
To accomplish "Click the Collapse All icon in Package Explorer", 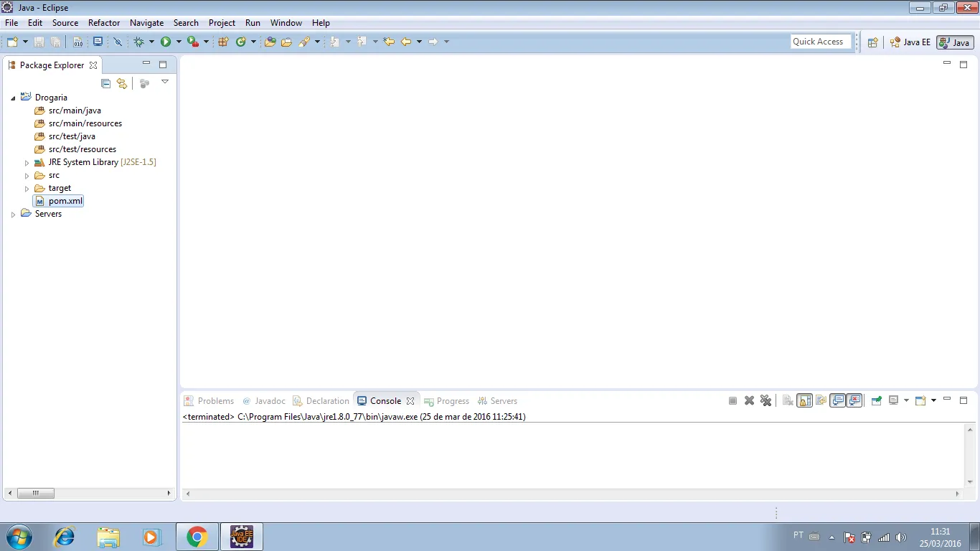I will (x=106, y=83).
